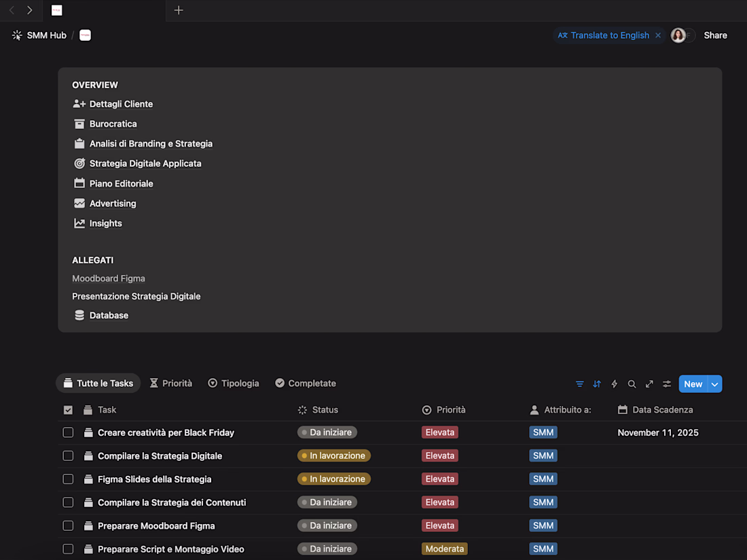
Task: Click the Database stack icon
Action: (x=79, y=315)
